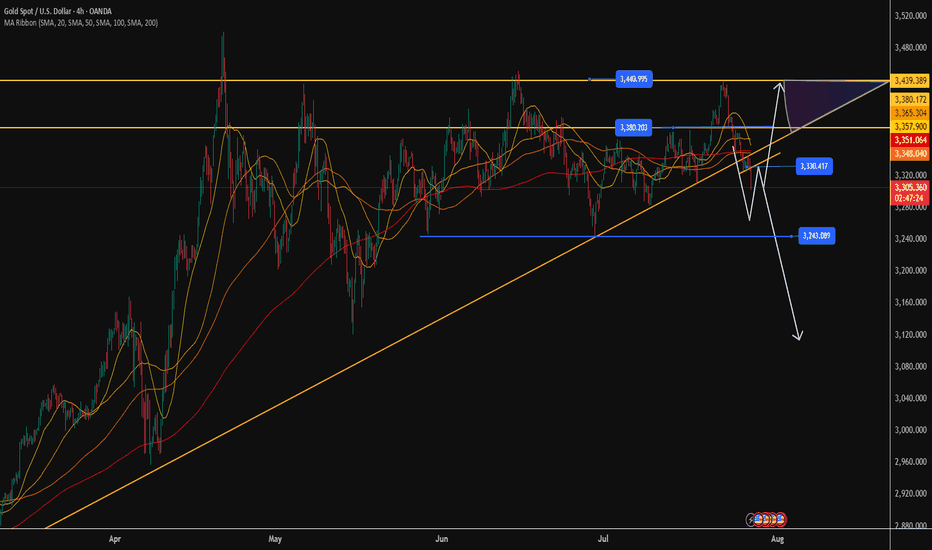This screenshot has height=550, width=932.
Task: Click the Apr label on time axis
Action: click(x=115, y=539)
